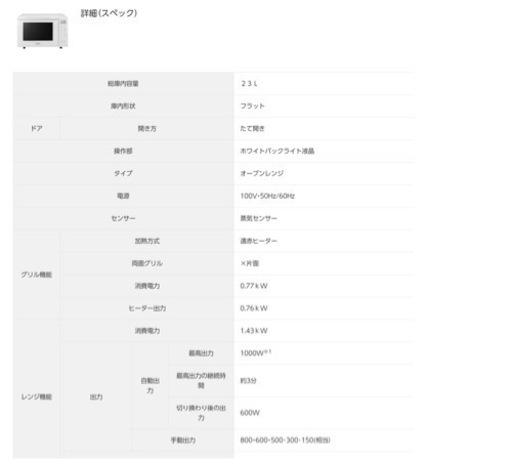
Task: Click the 手動出力 manual output label
Action: (183, 440)
